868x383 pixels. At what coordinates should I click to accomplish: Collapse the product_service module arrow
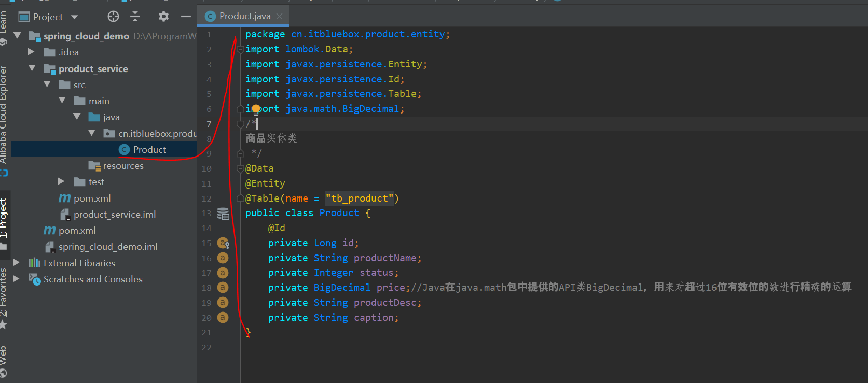(32, 68)
